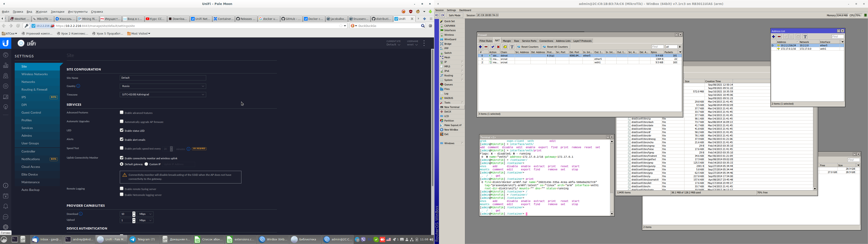868x244 pixels.
Task: Increase the Download speed value with the stepper
Action: click(134, 213)
